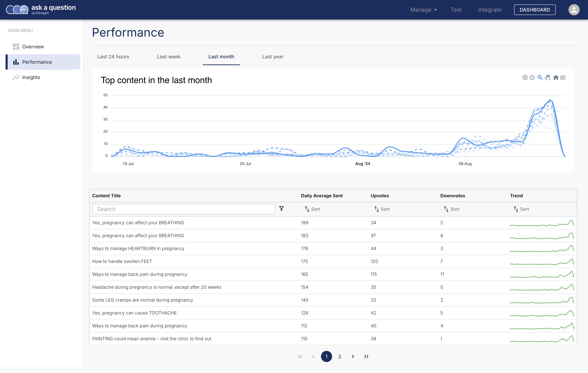Select the magnifier selection zoom tool
The image size is (588, 373).
point(540,77)
